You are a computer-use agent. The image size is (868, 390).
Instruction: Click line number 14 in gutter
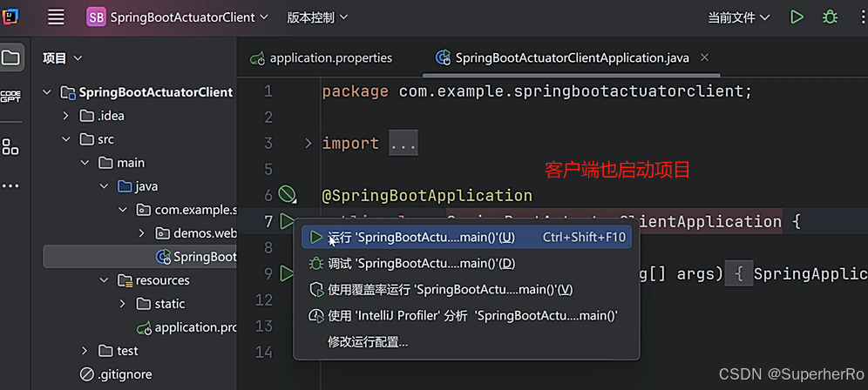(264, 352)
